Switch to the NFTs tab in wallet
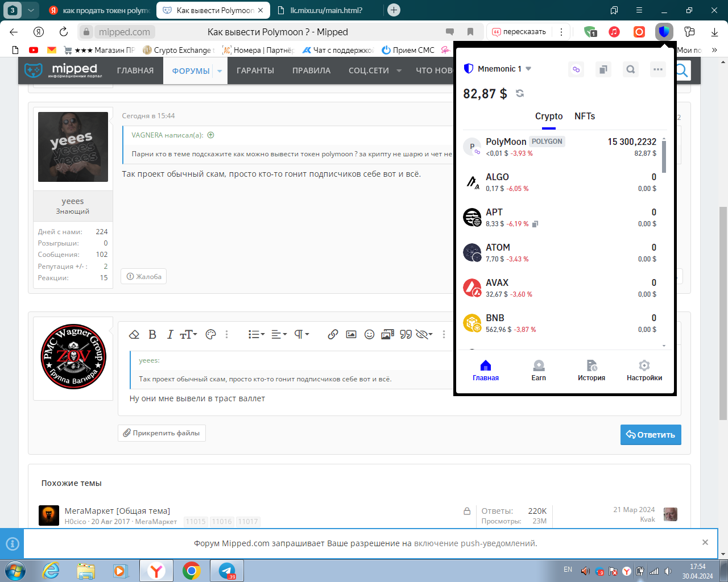728x582 pixels. (585, 116)
